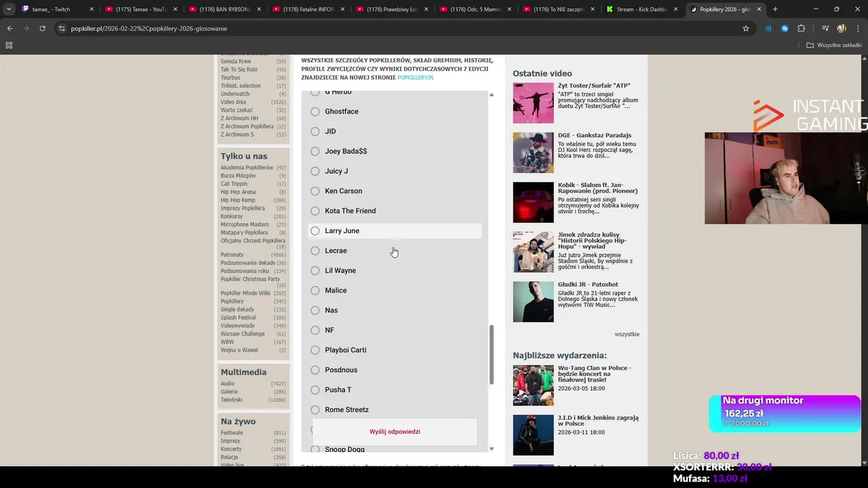Select the Nas radio option

pyautogui.click(x=315, y=310)
